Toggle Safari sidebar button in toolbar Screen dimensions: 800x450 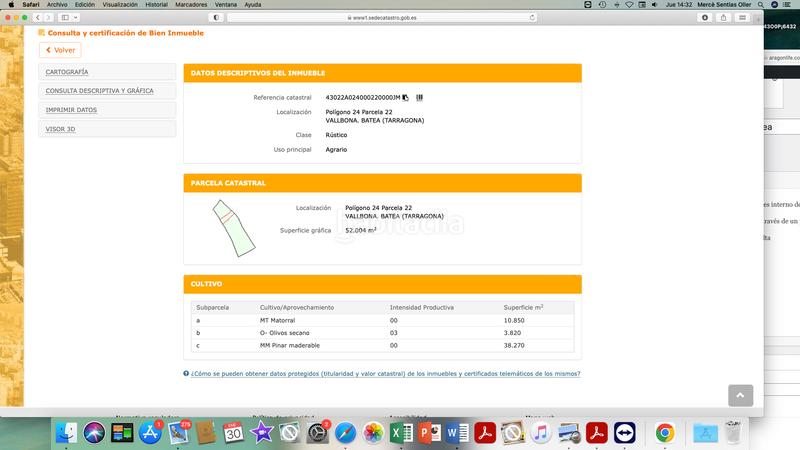tap(65, 18)
